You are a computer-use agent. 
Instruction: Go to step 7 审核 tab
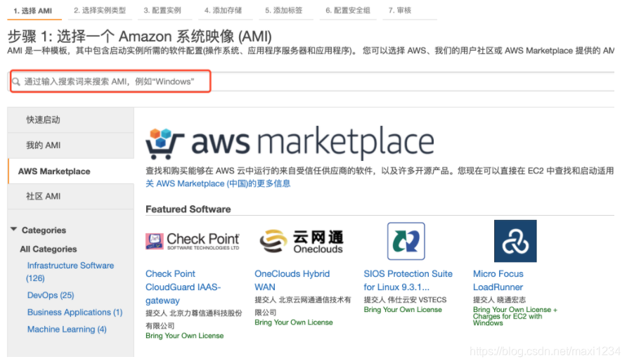pyautogui.click(x=400, y=11)
